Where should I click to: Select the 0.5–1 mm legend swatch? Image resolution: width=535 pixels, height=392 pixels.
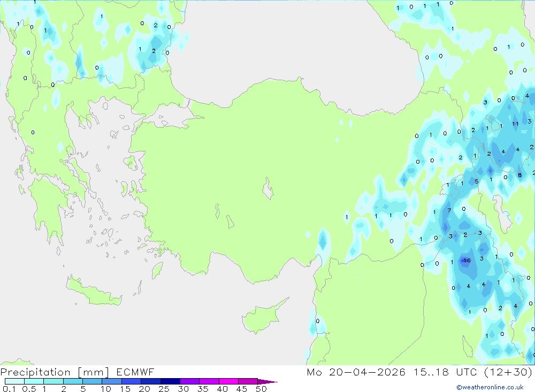34,381
